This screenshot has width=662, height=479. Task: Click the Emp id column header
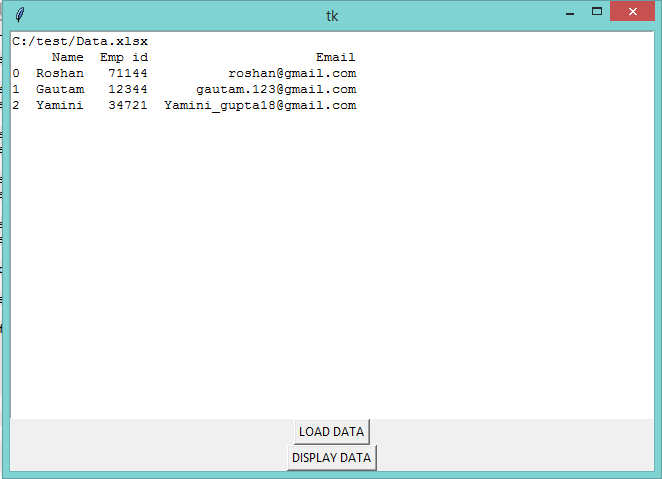point(124,57)
